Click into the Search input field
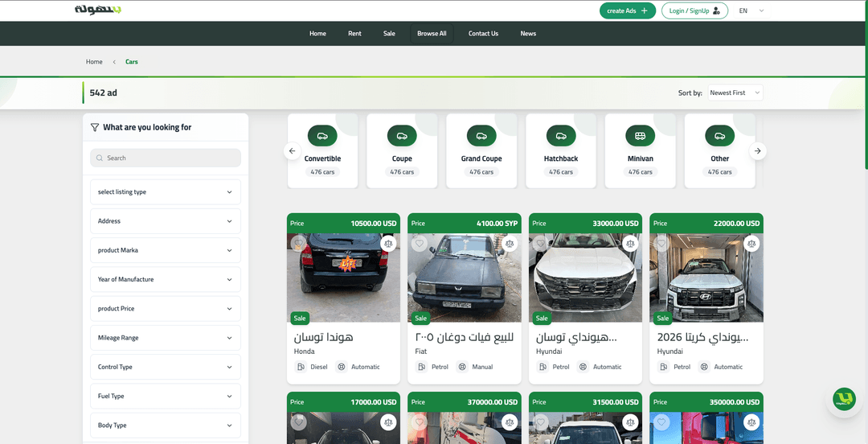868x444 pixels. [166, 158]
